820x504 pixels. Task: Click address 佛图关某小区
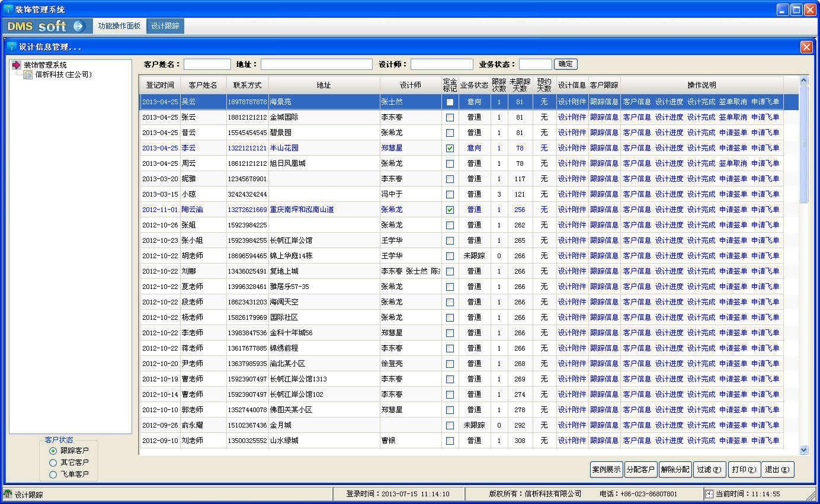point(291,410)
